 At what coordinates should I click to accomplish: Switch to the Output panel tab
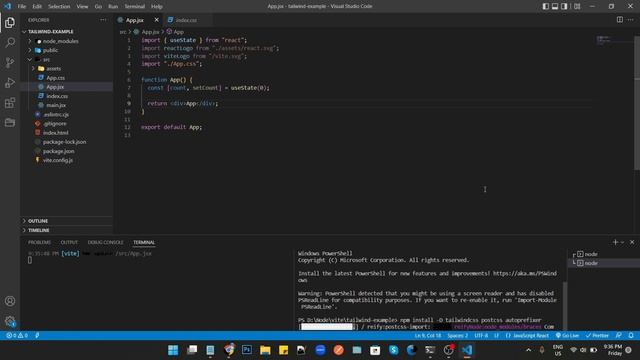69,242
